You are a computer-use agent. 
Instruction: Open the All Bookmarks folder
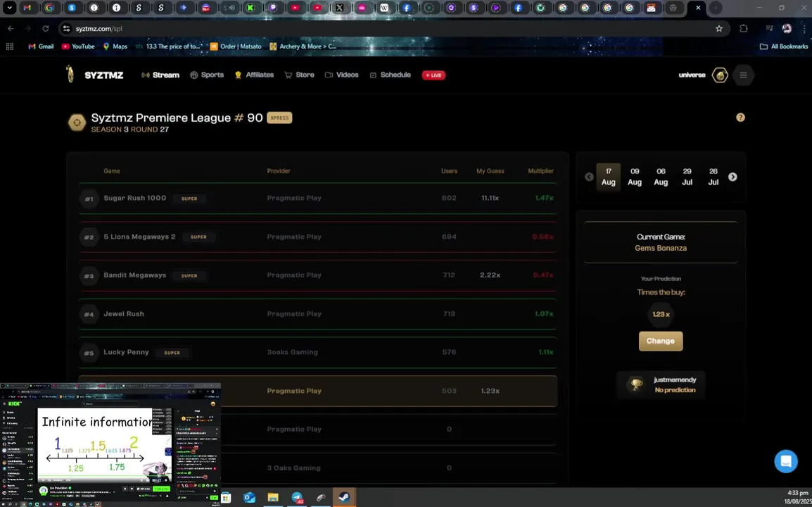point(784,46)
